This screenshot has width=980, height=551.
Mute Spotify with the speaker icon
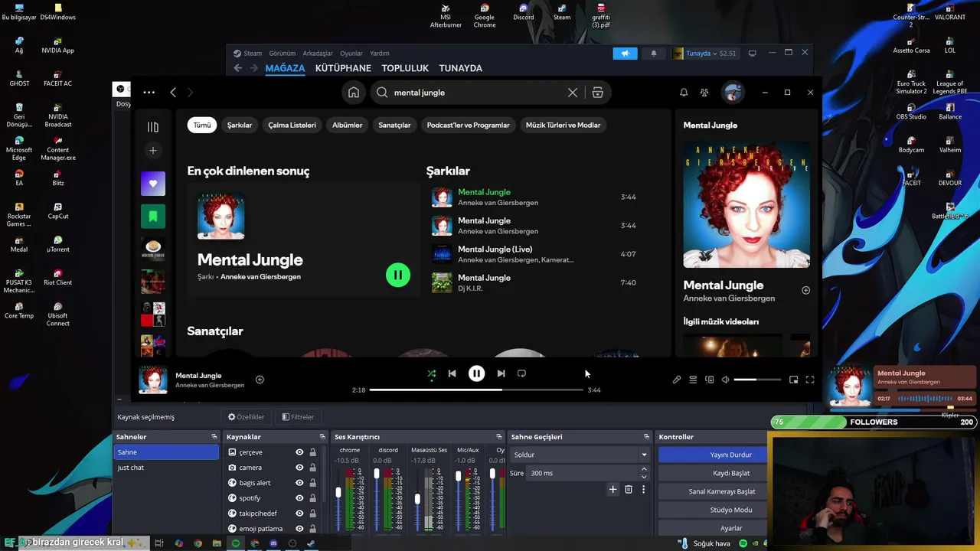coord(725,380)
